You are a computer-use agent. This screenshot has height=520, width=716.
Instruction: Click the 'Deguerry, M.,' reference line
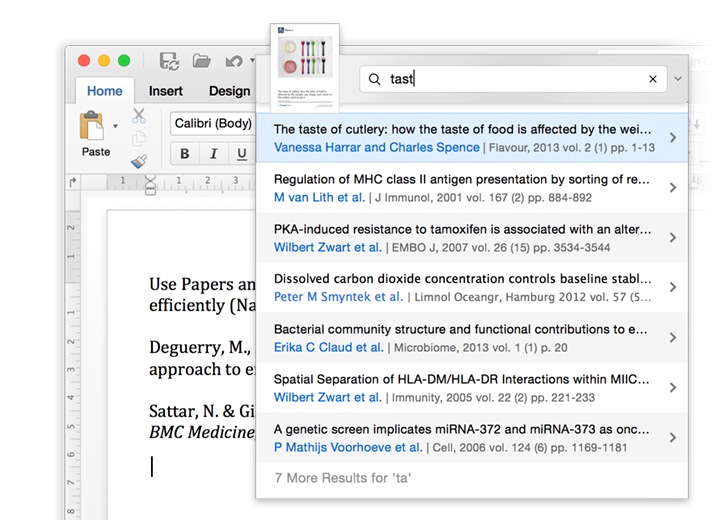pyautogui.click(x=200, y=347)
